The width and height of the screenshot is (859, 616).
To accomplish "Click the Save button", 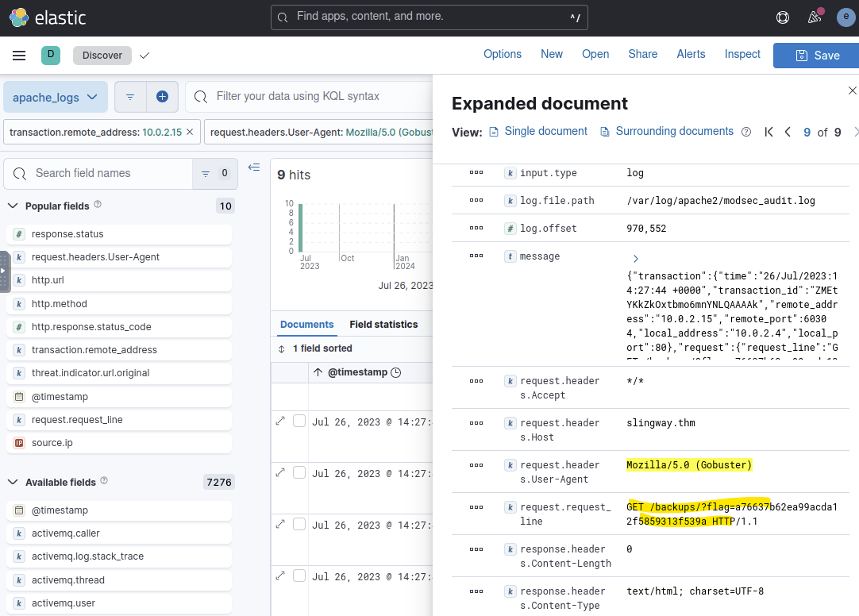I will pos(817,56).
